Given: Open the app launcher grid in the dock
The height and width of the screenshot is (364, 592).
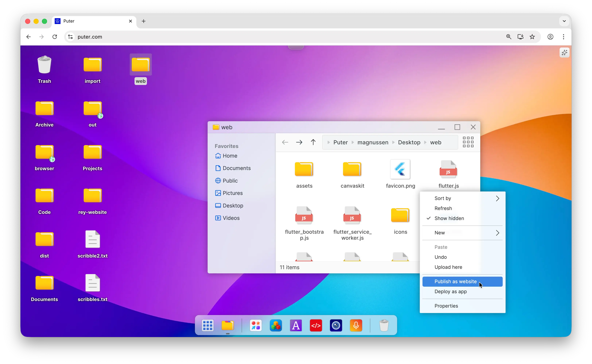Looking at the screenshot, I should coord(208,325).
